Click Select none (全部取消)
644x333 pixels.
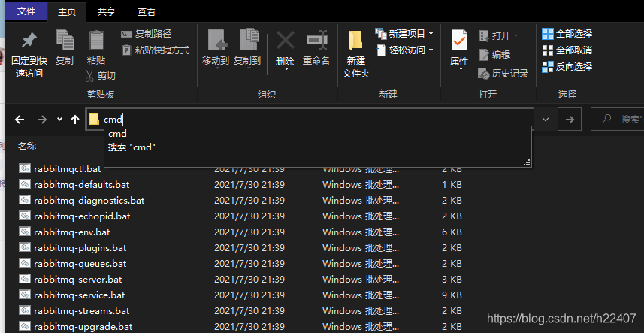[x=567, y=50]
